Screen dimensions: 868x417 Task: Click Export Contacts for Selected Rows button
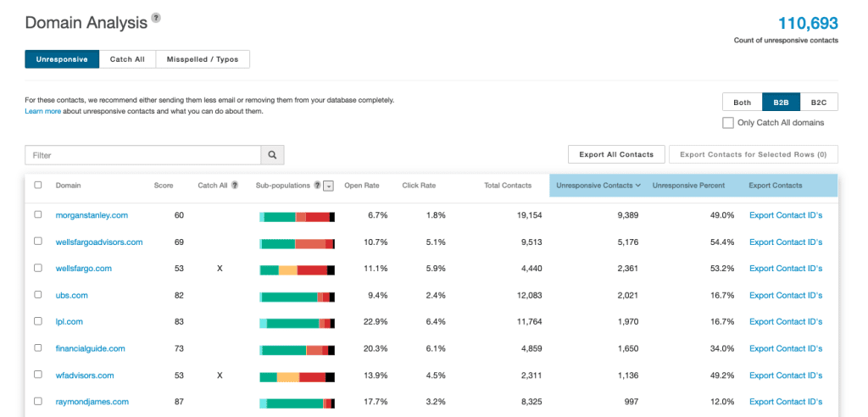coord(754,154)
